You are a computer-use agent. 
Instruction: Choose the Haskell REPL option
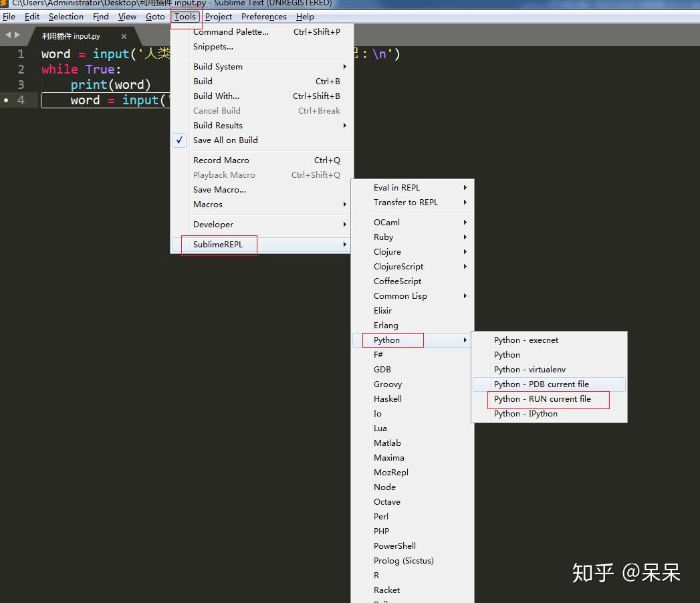pyautogui.click(x=388, y=398)
